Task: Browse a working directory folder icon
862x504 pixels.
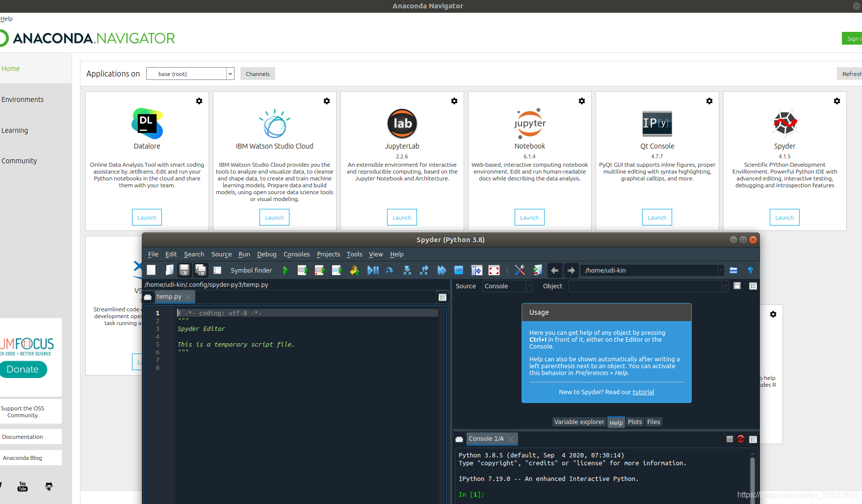Action: pyautogui.click(x=733, y=270)
